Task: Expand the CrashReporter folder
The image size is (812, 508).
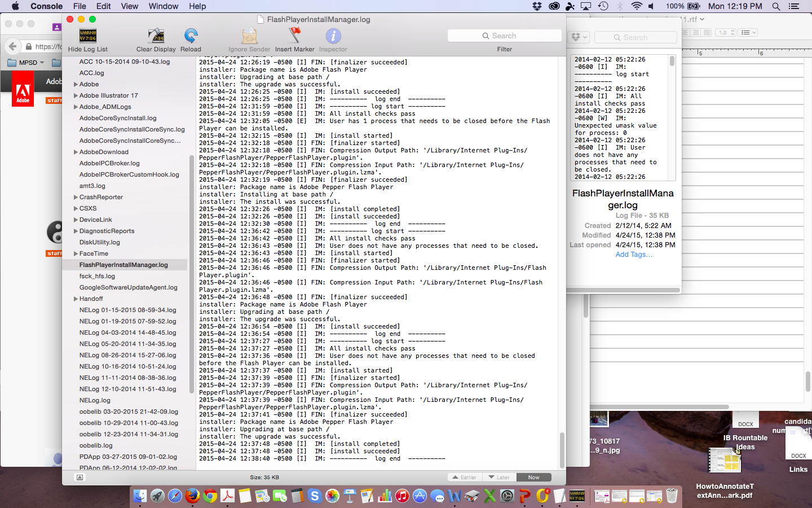Action: 76,197
